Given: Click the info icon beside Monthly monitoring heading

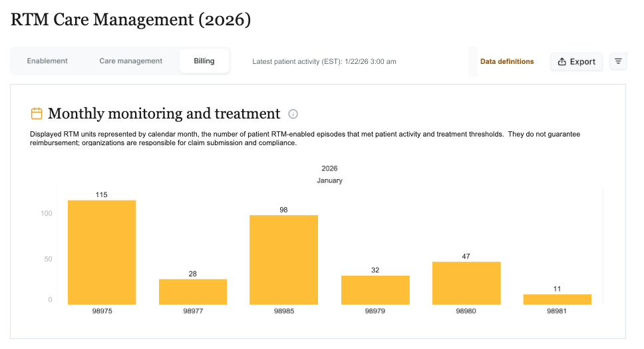Looking at the screenshot, I should 293,114.
